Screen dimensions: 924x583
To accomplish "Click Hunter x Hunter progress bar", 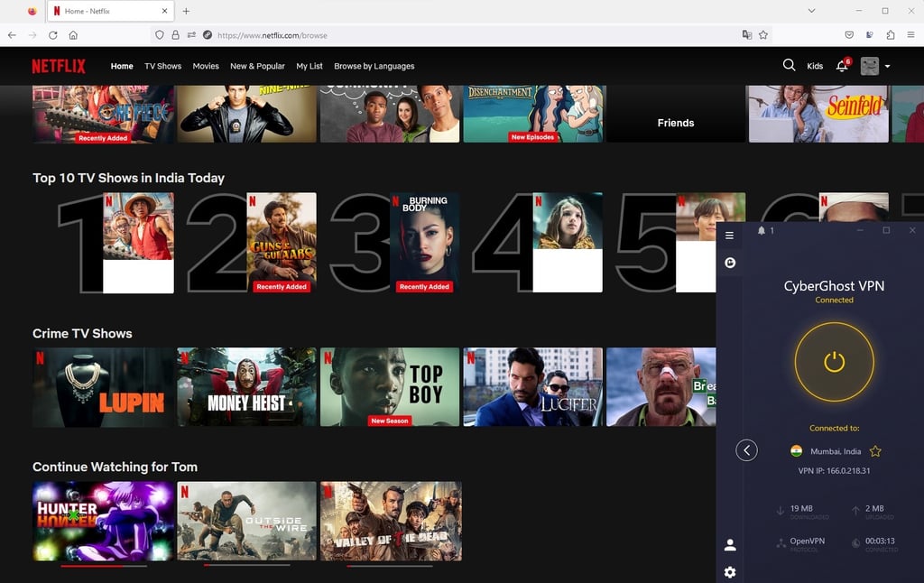I will [104, 566].
